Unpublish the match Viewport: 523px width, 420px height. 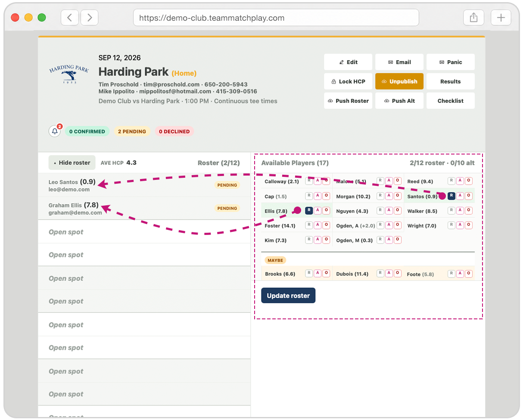(x=399, y=81)
